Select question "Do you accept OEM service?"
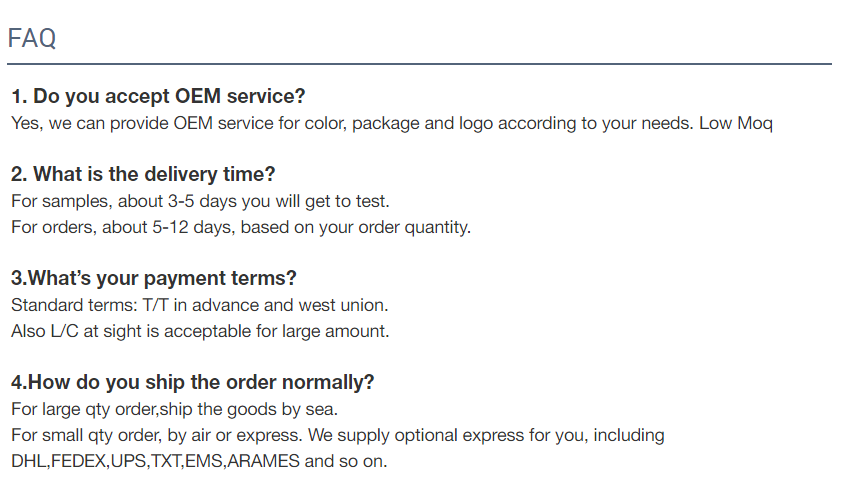 click(158, 96)
